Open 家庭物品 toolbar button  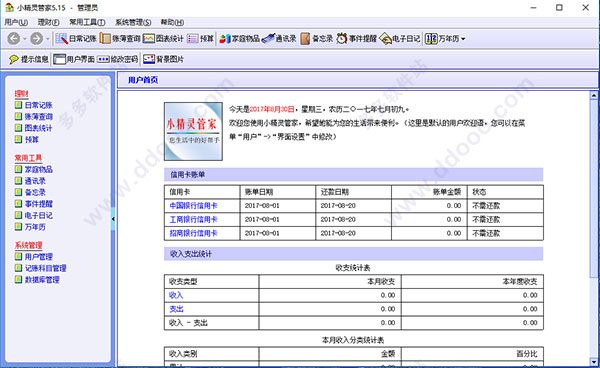[240, 38]
